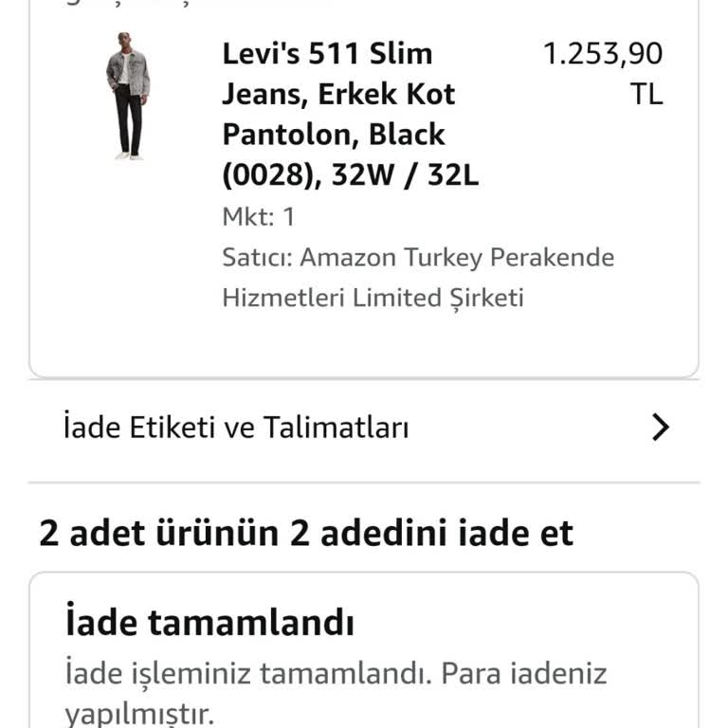
Task: Tap the Mkt: 1 quantity label
Action: click(259, 217)
